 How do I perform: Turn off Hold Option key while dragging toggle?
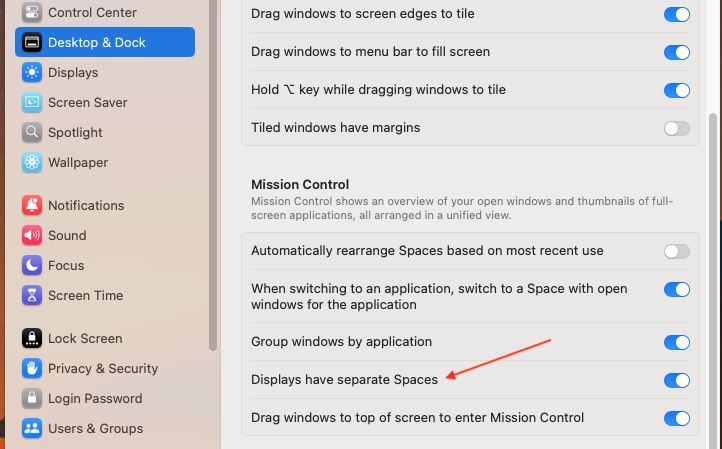tap(676, 90)
